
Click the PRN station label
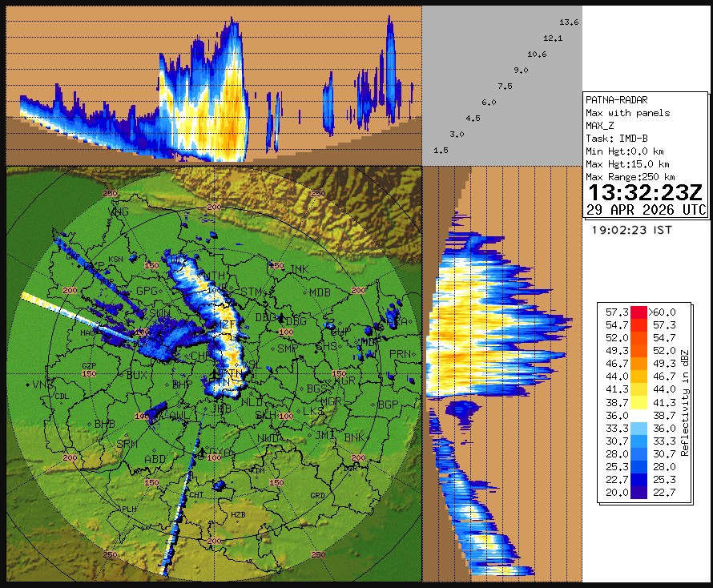(x=399, y=354)
